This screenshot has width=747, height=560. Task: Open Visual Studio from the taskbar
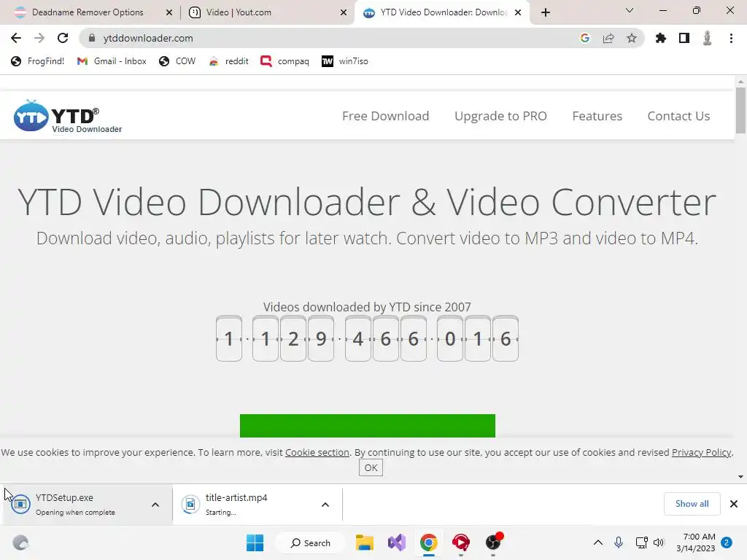click(397, 542)
